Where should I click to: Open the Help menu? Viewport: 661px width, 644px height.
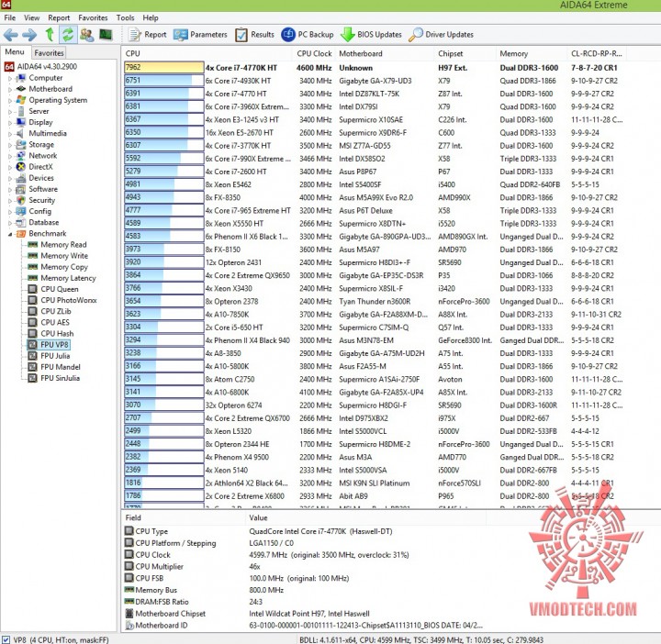150,17
